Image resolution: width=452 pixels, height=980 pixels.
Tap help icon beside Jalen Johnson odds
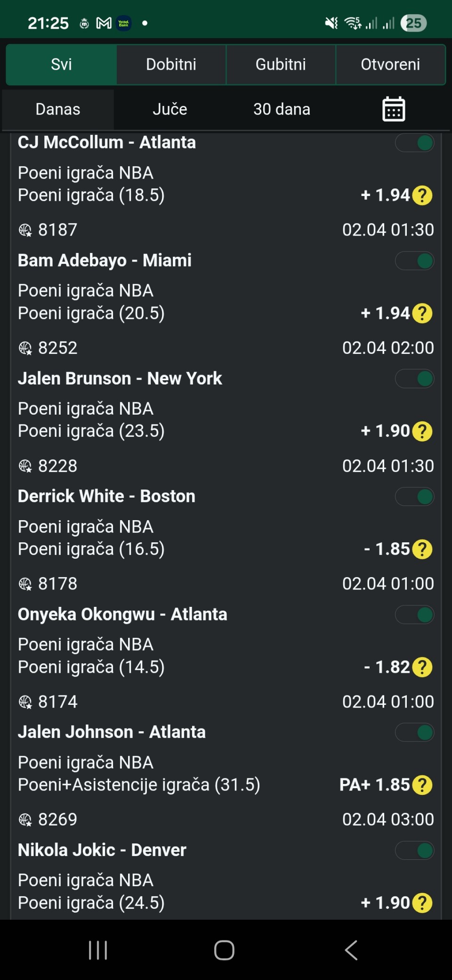click(x=422, y=785)
